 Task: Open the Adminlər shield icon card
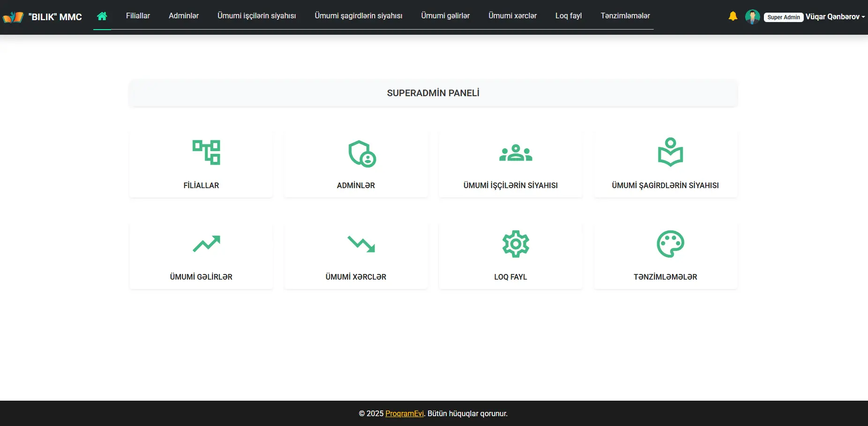(x=362, y=153)
